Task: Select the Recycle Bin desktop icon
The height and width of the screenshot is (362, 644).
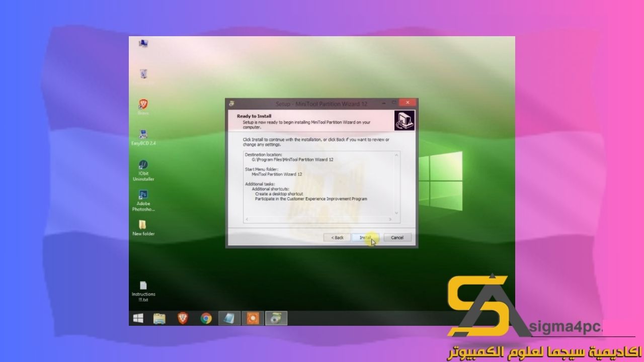Action: pos(143,74)
